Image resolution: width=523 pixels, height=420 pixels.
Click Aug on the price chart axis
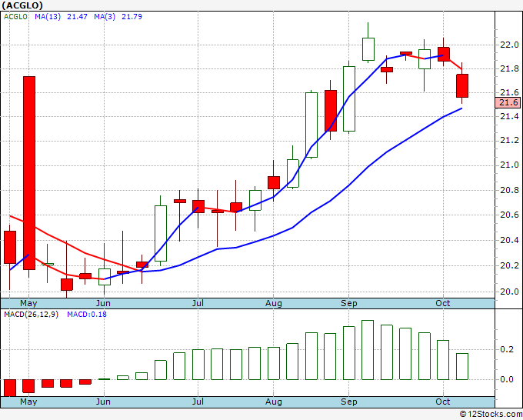point(274,303)
